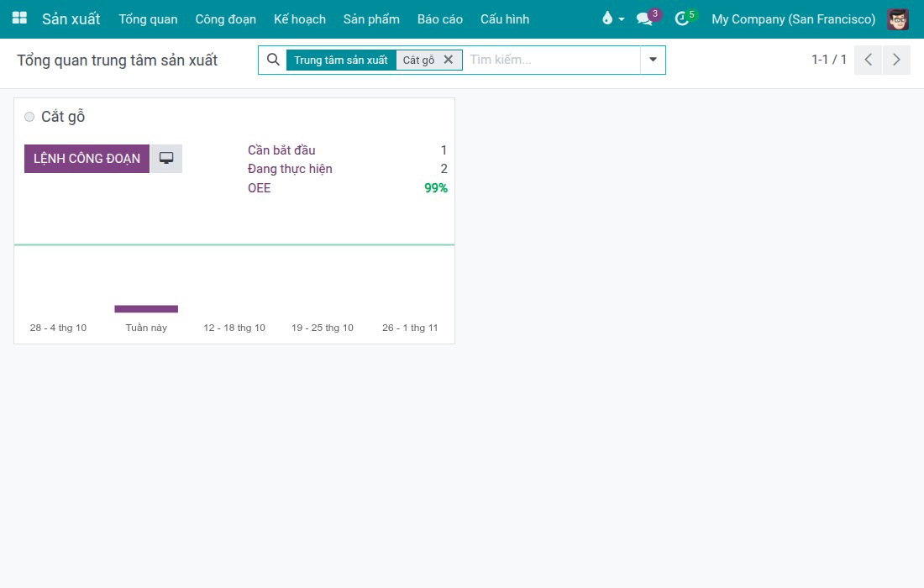Image resolution: width=924 pixels, height=588 pixels.
Task: Go to the Công đoạn menu
Action: click(x=226, y=18)
